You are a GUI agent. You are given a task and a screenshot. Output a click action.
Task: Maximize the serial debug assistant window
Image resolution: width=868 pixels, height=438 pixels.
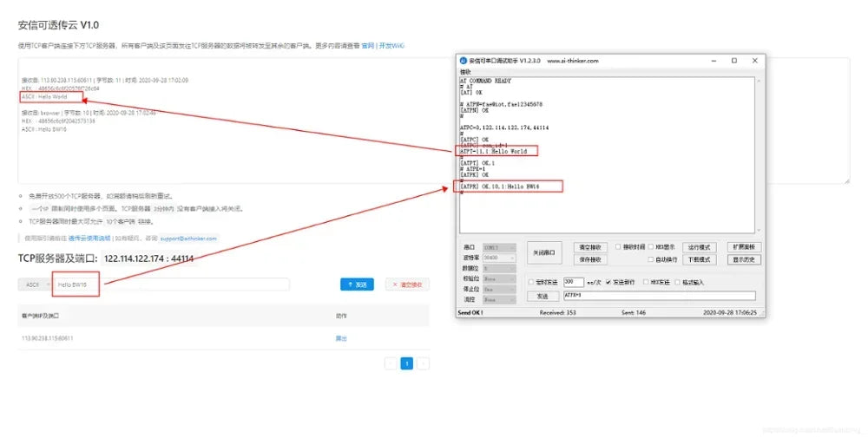[734, 61]
